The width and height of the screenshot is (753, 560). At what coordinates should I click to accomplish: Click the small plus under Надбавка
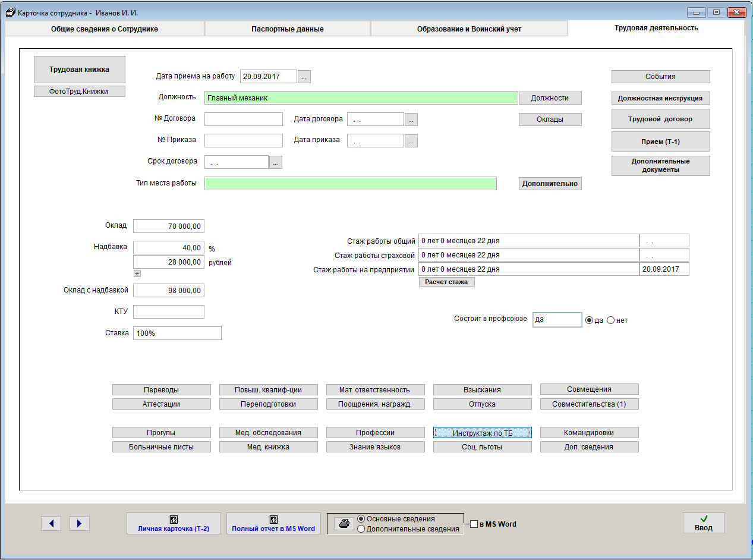[137, 273]
